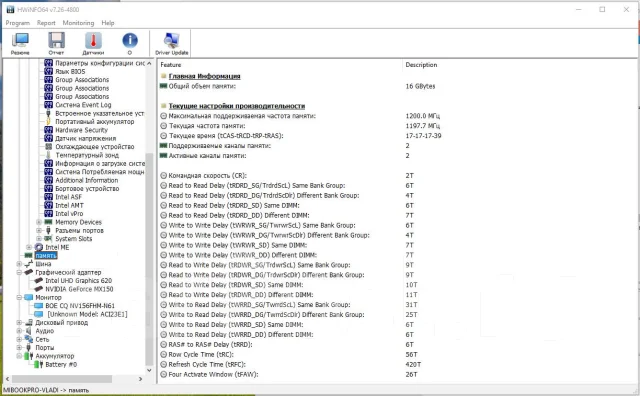This screenshot has height=396, width=640.
Task: Open the Report menu
Action: click(46, 23)
